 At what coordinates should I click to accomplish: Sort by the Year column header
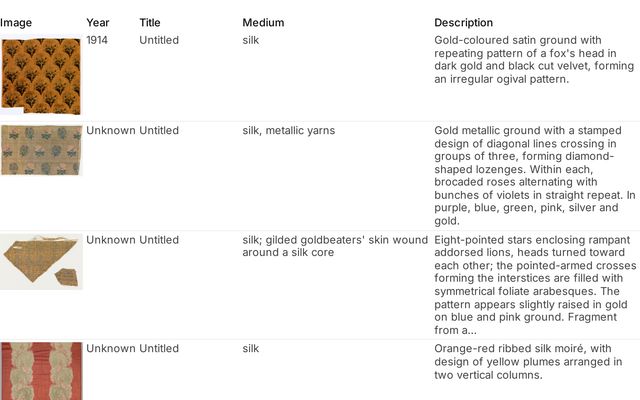pyautogui.click(x=98, y=22)
